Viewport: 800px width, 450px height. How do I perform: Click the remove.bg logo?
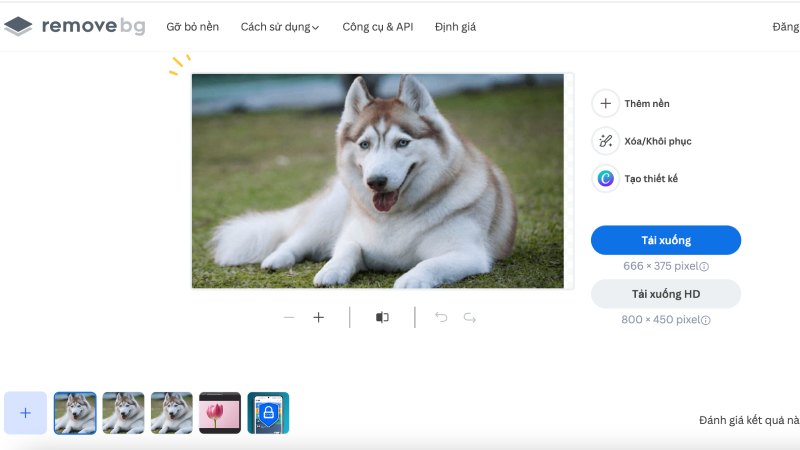(74, 27)
